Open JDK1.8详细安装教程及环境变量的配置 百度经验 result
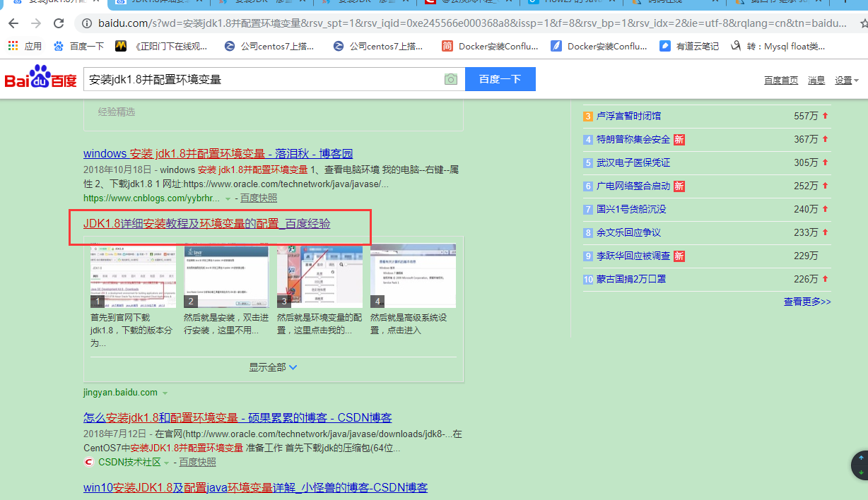 (x=206, y=224)
